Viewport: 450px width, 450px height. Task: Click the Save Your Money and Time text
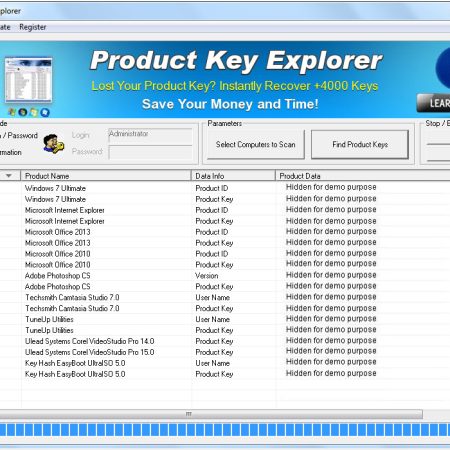230,104
